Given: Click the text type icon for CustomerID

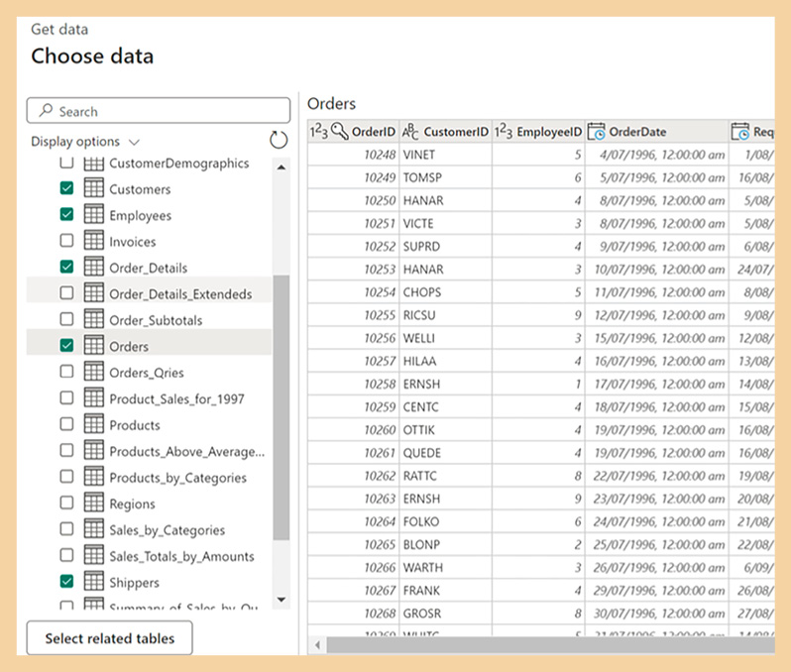Looking at the screenshot, I should coord(409,132).
